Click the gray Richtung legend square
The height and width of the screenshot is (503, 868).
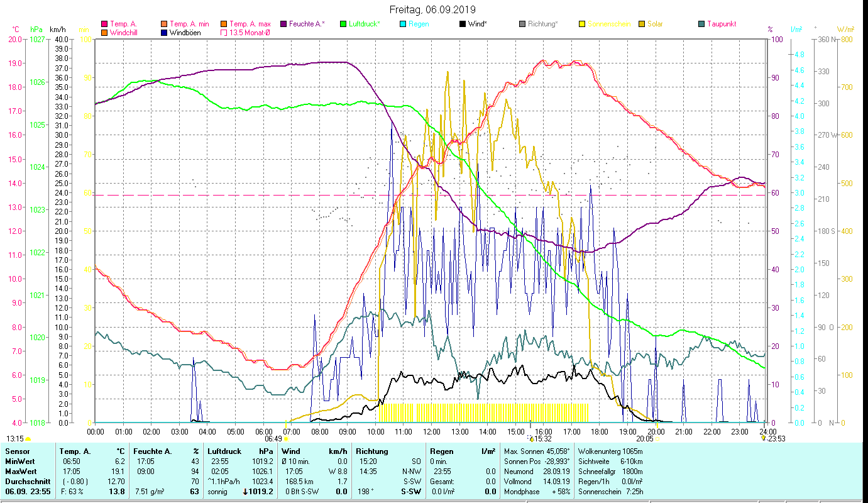pyautogui.click(x=522, y=25)
